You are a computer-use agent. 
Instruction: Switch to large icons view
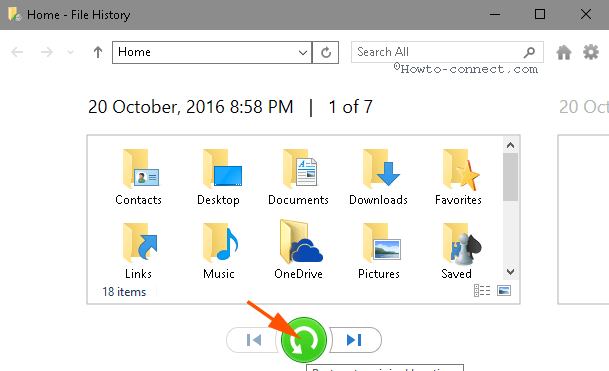coord(504,291)
